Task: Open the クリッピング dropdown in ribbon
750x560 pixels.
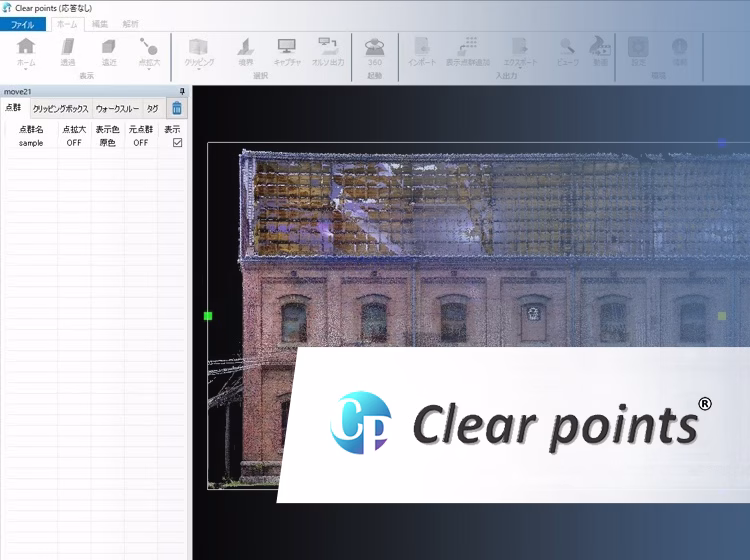Action: [x=199, y=69]
